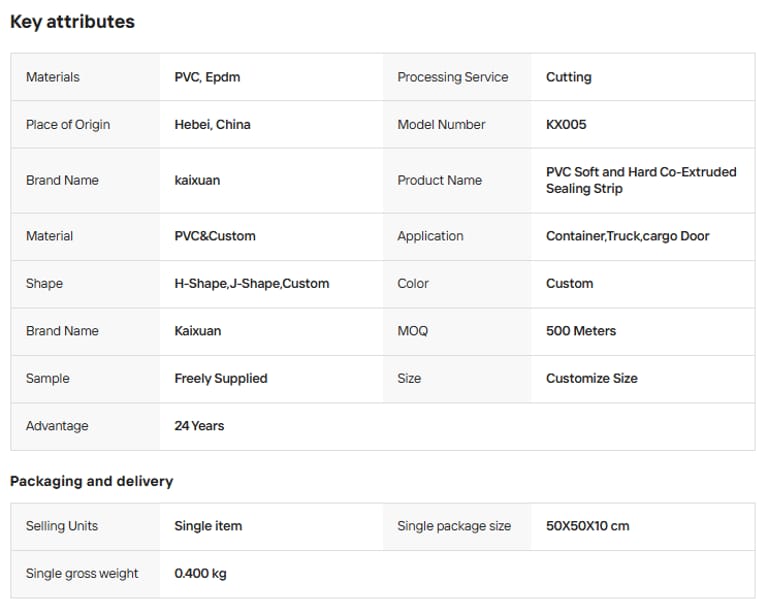
Task: Select the PVC&Custom material value
Action: (x=215, y=236)
